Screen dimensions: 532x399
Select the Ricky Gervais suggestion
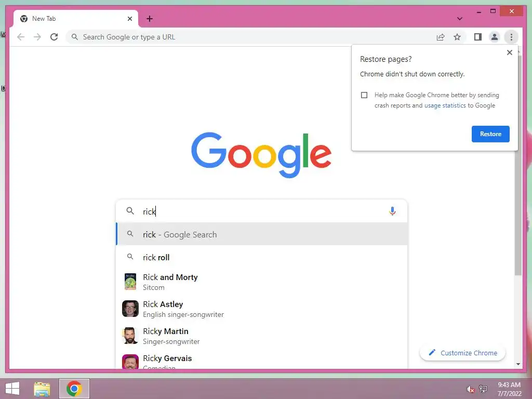[261, 361]
